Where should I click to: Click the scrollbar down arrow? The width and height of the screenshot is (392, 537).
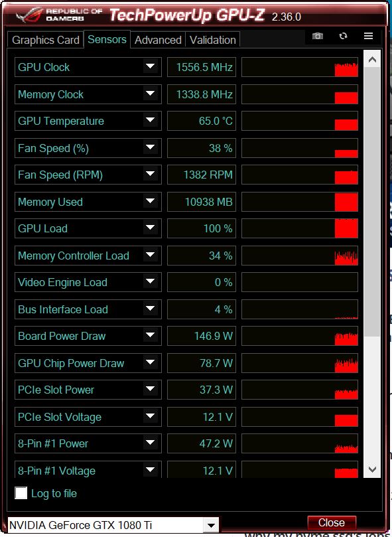[x=372, y=469]
